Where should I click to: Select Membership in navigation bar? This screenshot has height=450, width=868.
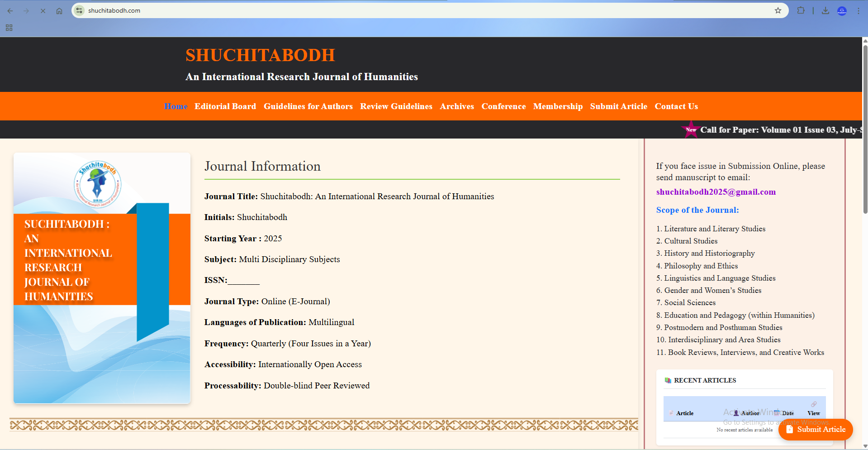click(558, 106)
